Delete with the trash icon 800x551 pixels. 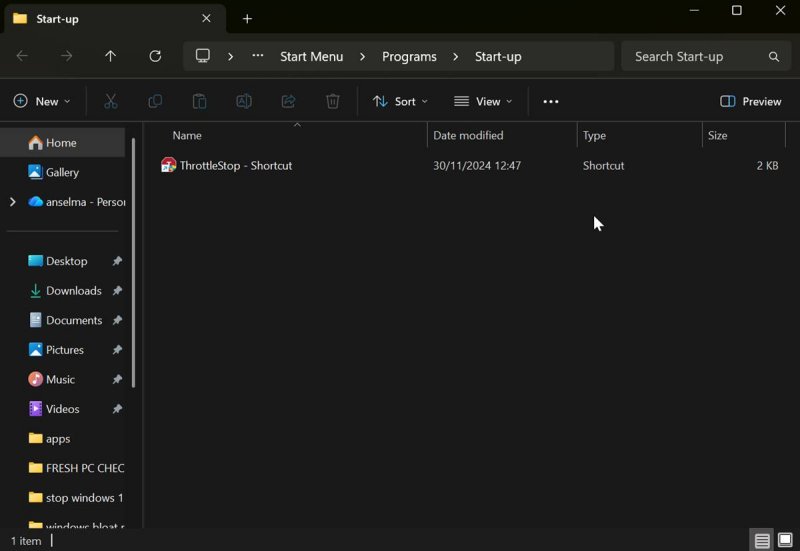coord(333,102)
